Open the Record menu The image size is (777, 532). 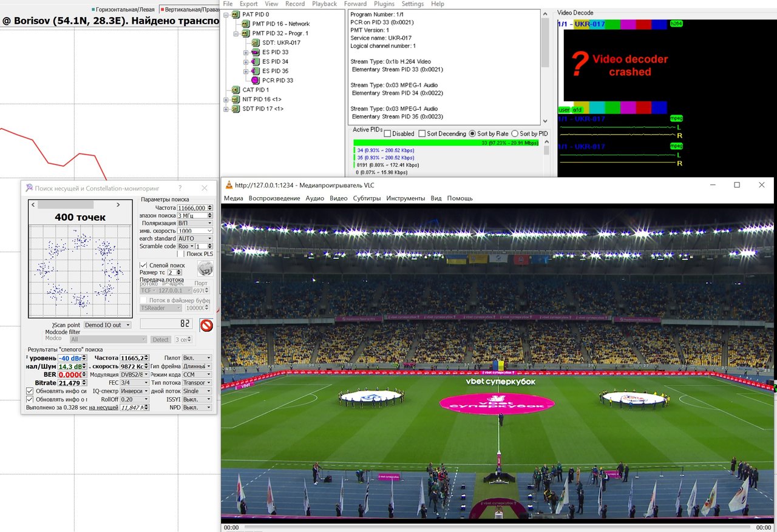click(294, 4)
